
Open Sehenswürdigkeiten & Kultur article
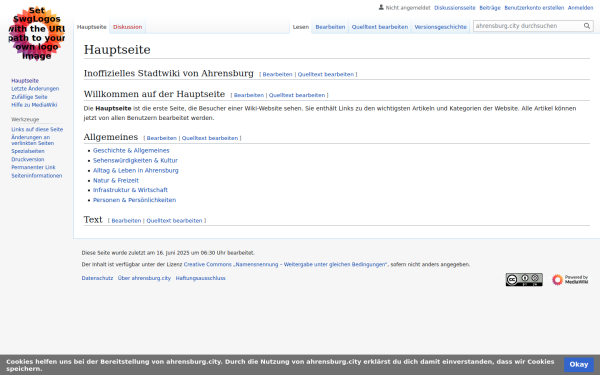pos(135,160)
